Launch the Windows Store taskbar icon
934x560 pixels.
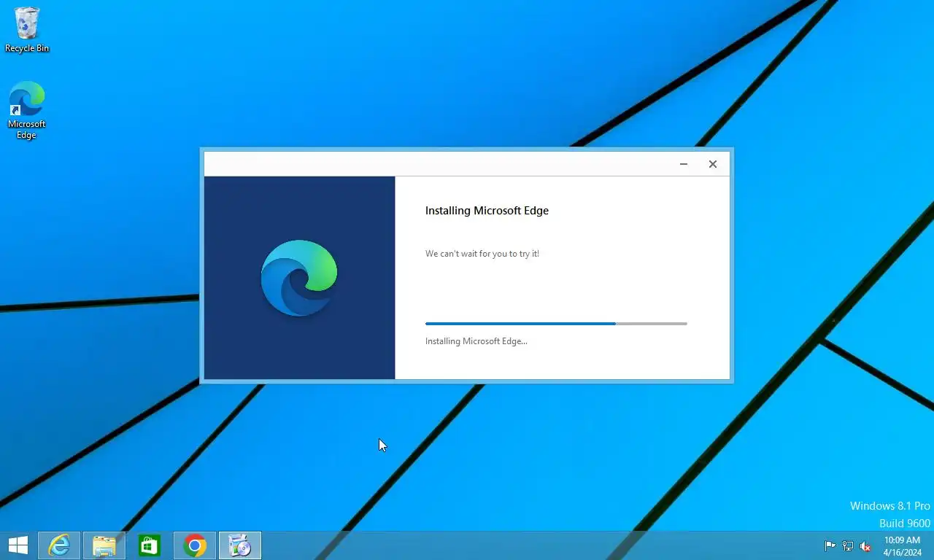150,545
